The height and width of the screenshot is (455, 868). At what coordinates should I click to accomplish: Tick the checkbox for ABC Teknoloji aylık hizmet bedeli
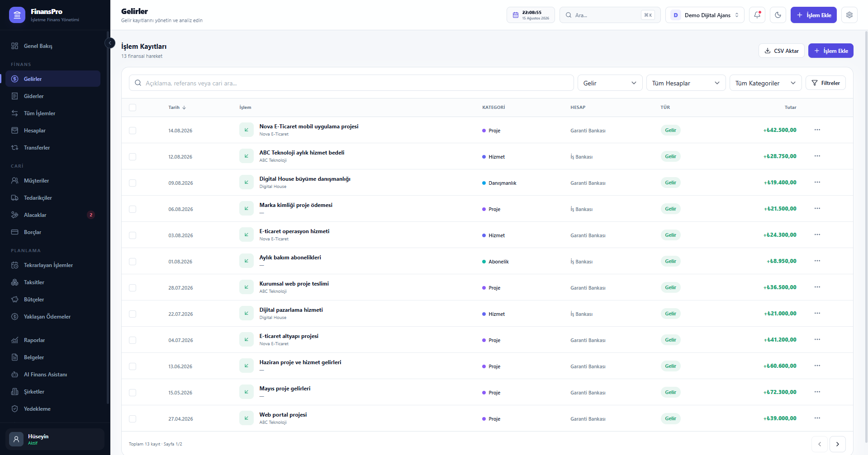tap(133, 157)
